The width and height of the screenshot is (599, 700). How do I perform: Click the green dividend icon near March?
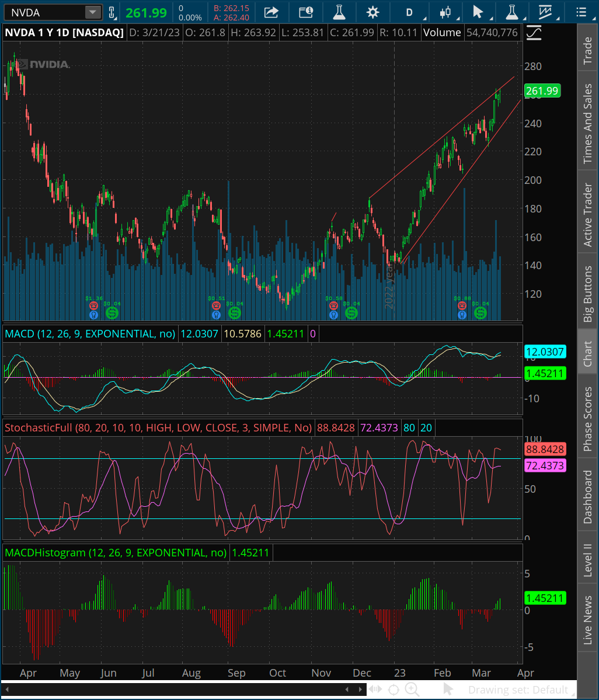pos(480,313)
